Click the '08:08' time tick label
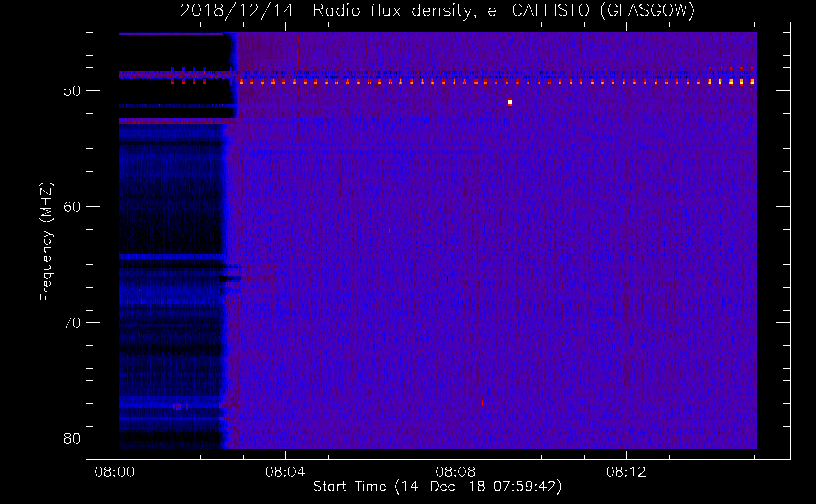This screenshot has height=504, width=816. pyautogui.click(x=456, y=472)
